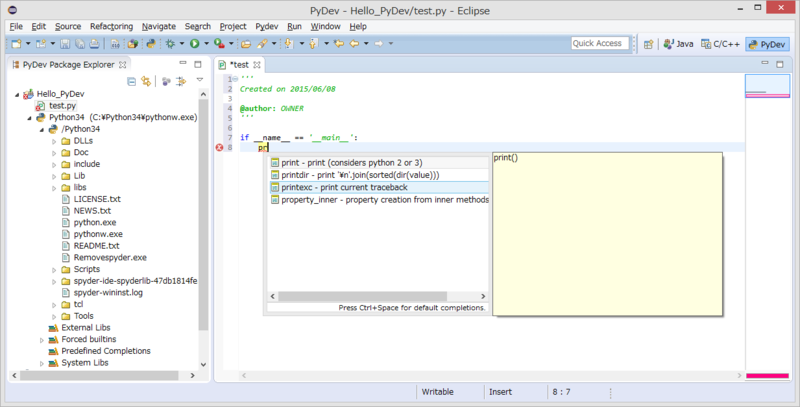Click the Debug bug icon
Viewport: 800px width, 407px height.
click(x=170, y=44)
